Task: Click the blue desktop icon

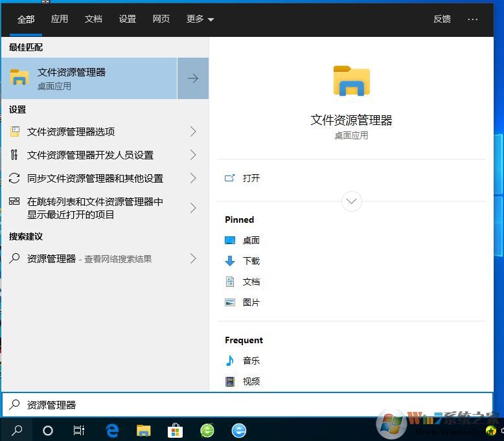Action: point(230,240)
